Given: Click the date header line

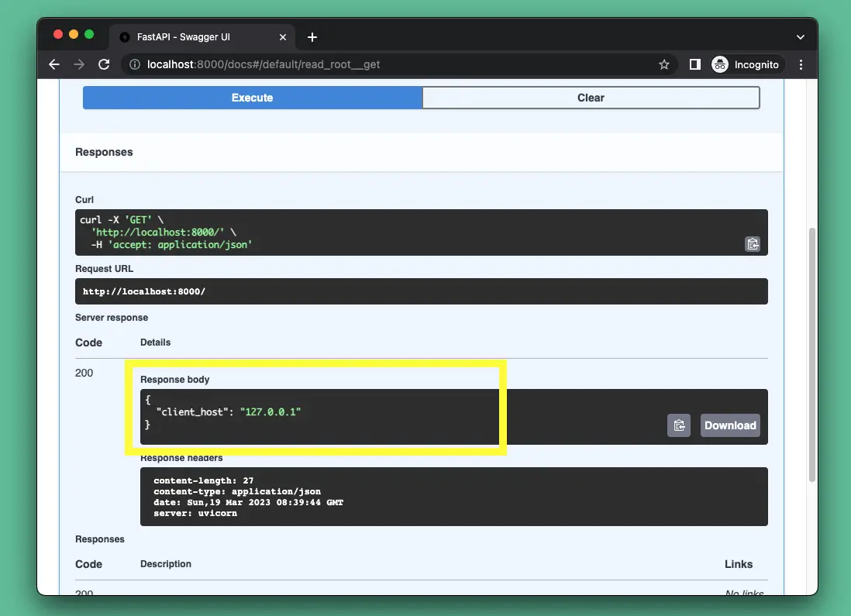Looking at the screenshot, I should [x=249, y=502].
